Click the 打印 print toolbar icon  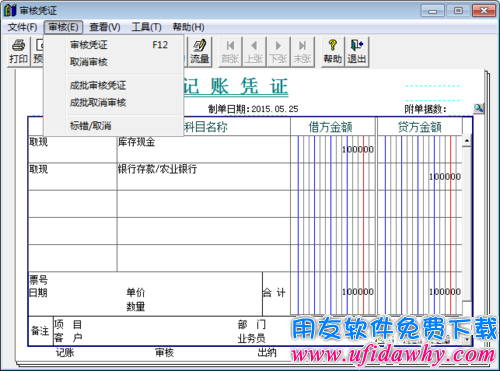[x=19, y=52]
